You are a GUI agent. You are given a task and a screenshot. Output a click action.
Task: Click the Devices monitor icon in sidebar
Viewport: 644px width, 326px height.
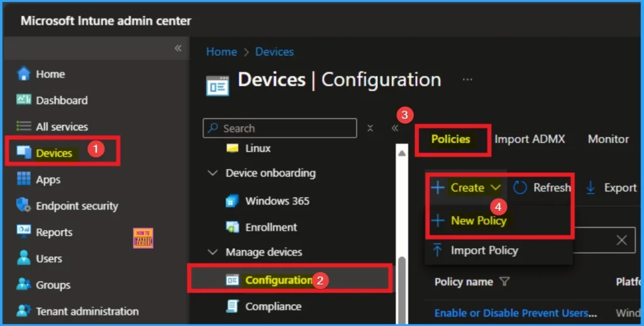click(x=23, y=153)
